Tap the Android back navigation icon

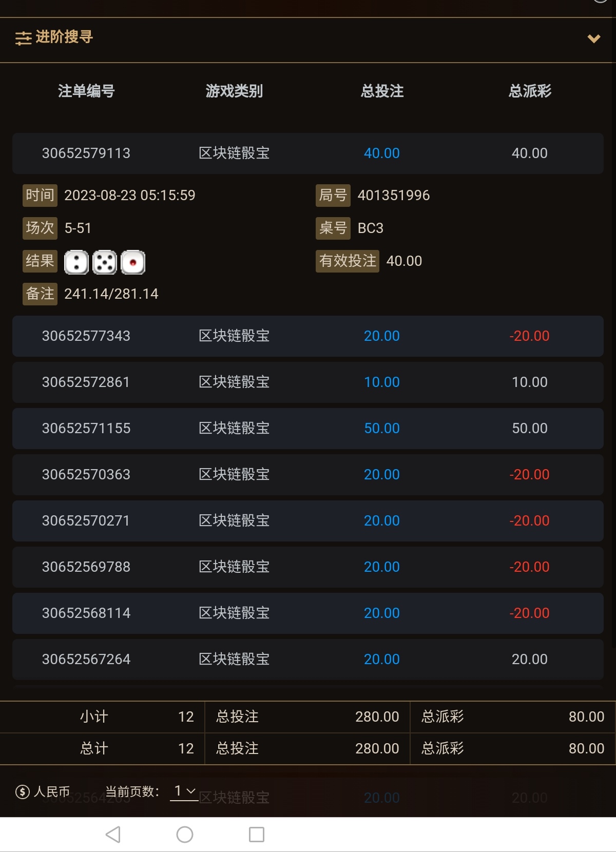click(113, 835)
